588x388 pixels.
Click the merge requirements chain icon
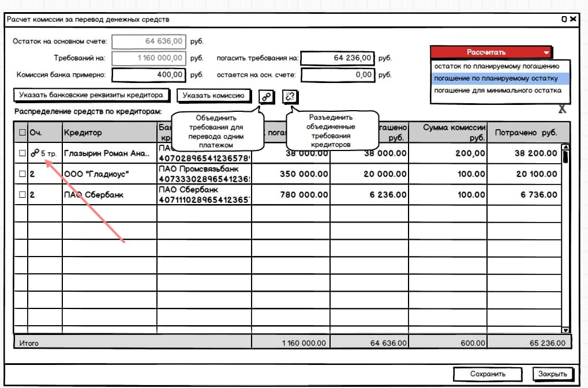[266, 97]
